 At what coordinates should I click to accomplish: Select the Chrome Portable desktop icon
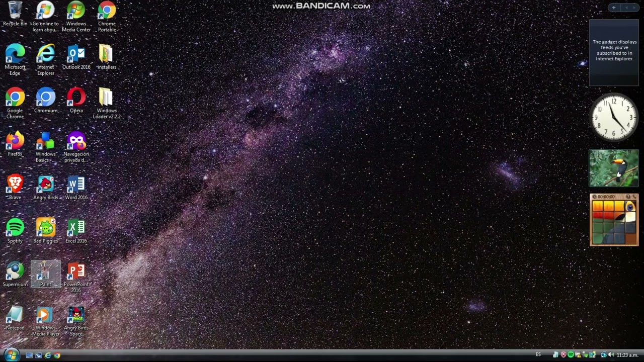pos(107,17)
